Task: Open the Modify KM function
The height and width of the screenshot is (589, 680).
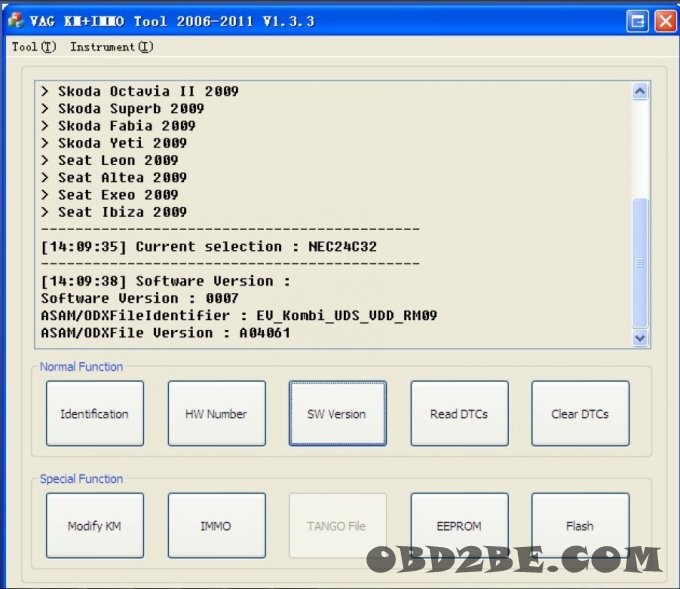Action: click(x=95, y=525)
